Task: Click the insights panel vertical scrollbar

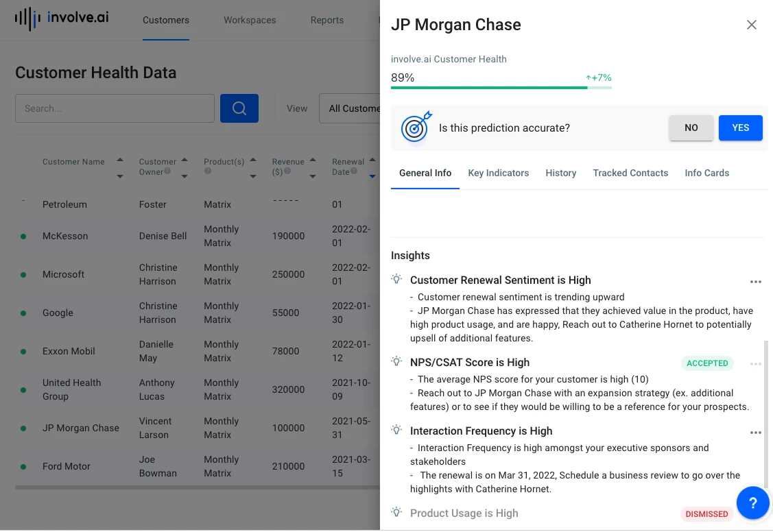Action: (765, 414)
